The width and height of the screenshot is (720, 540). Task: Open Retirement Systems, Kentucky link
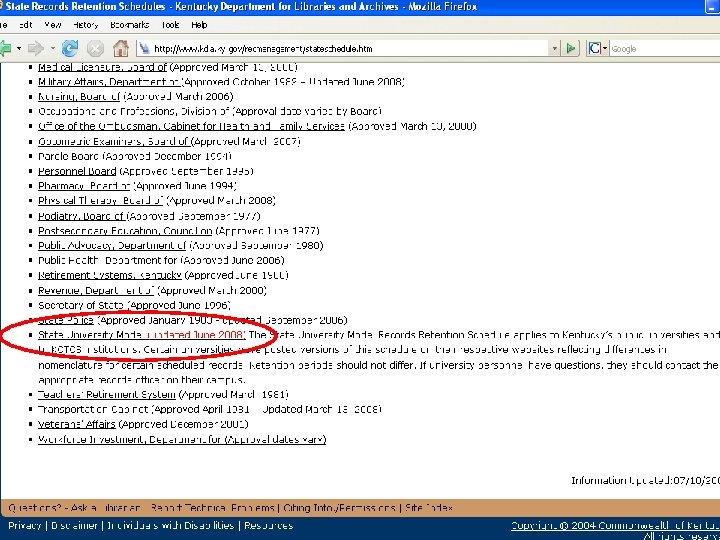(x=110, y=275)
